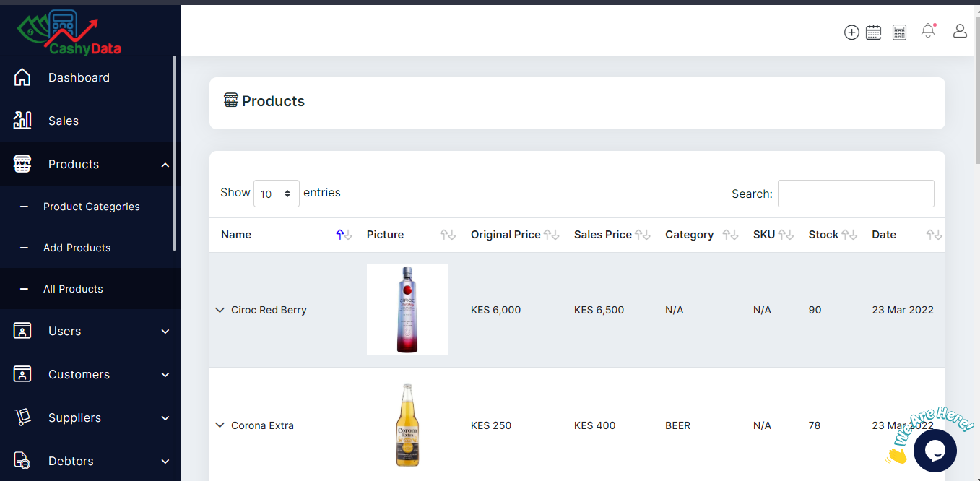The image size is (980, 481).
Task: Open the Customers menu label
Action: click(79, 374)
